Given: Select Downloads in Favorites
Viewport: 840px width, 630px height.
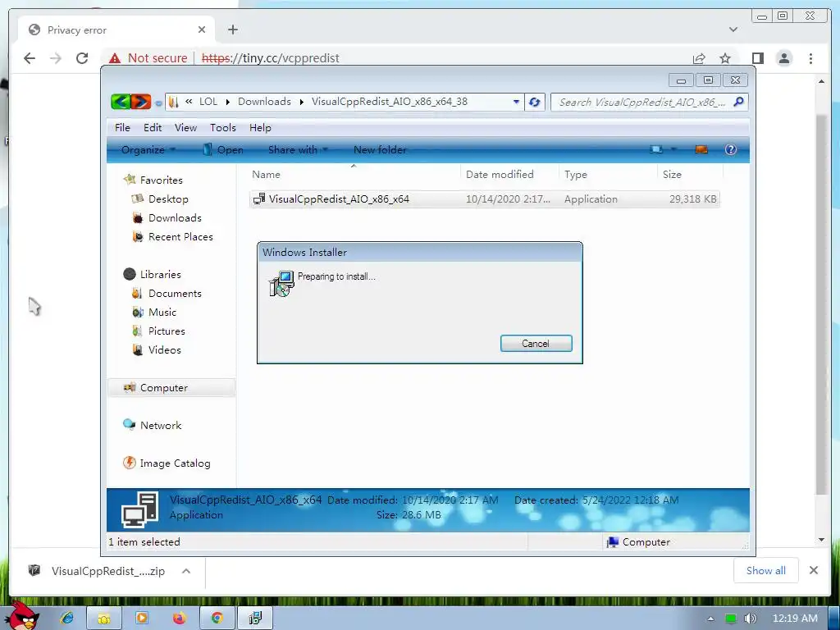Looking at the screenshot, I should (x=175, y=218).
